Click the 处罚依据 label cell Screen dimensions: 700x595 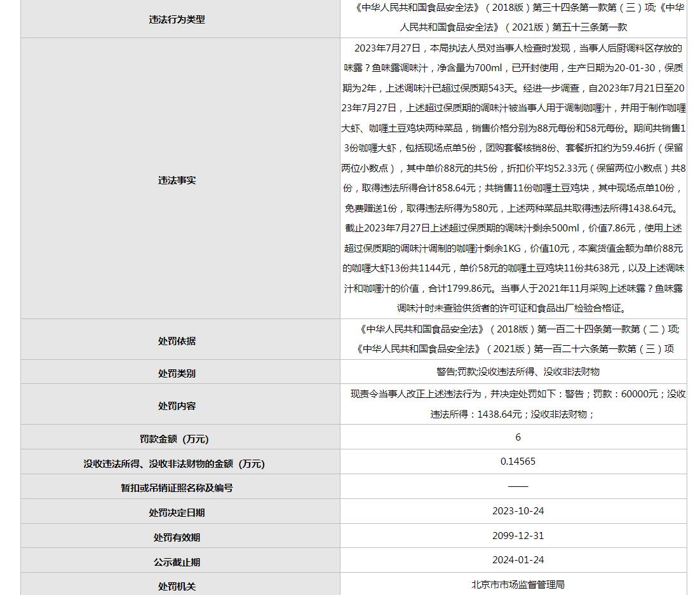click(x=177, y=341)
